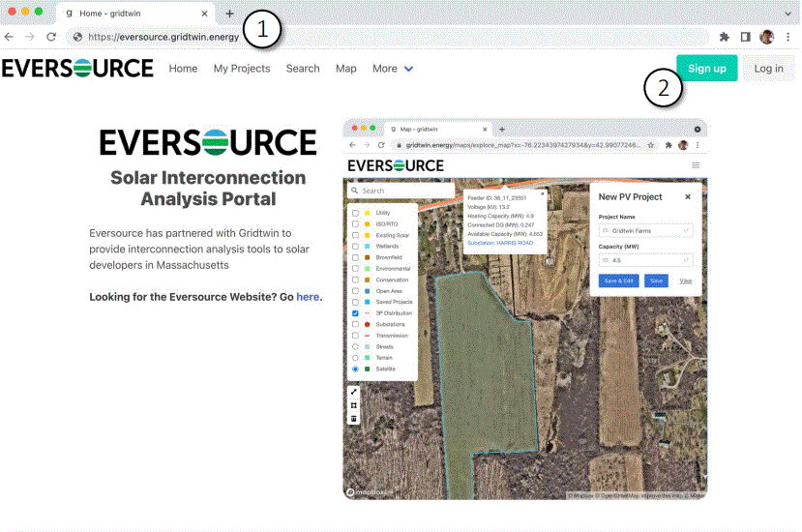Go to the Search nav item
Image resolution: width=802 pixels, height=532 pixels.
pyautogui.click(x=303, y=69)
